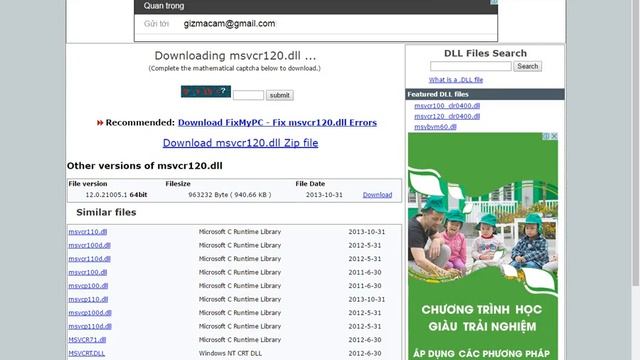The width and height of the screenshot is (640, 360).
Task: Open featured file msvcr120_clr0400.dll
Action: (x=447, y=116)
